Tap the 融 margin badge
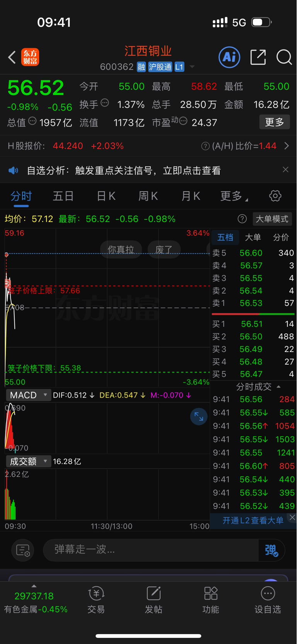 tap(141, 67)
